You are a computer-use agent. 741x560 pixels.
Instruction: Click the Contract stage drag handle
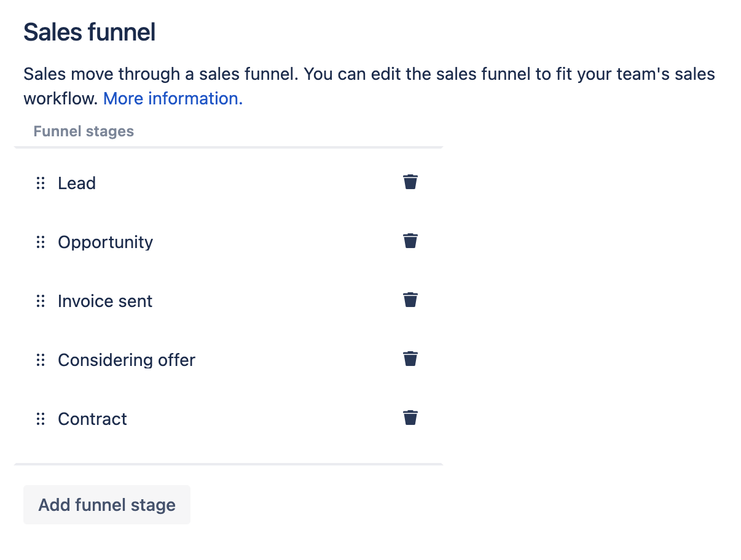pyautogui.click(x=41, y=419)
